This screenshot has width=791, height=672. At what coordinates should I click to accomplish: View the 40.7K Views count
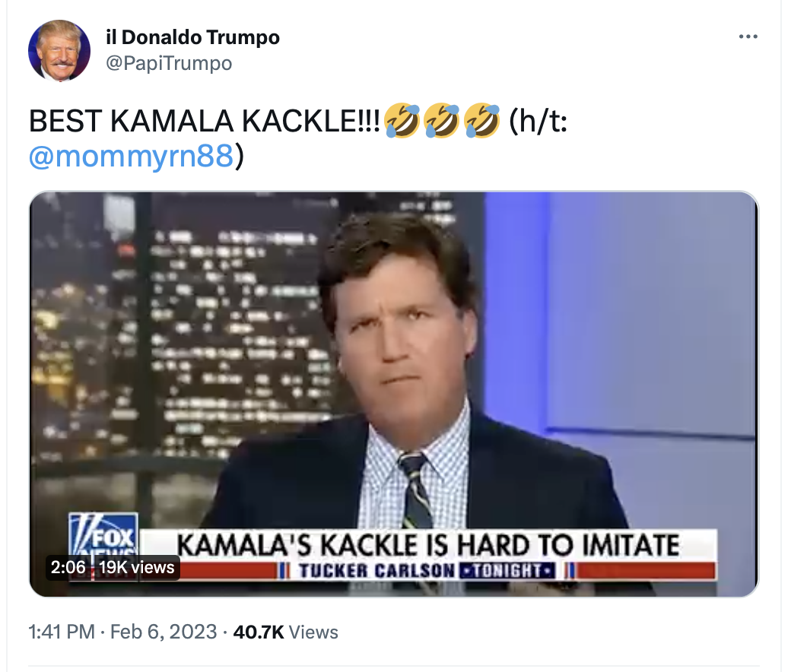285,632
